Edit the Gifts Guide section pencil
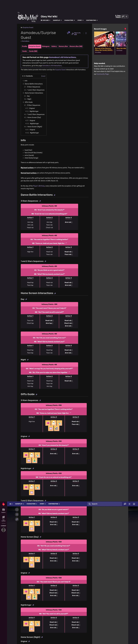The width and height of the screenshot is (138, 644). pyautogui.click(x=36, y=394)
